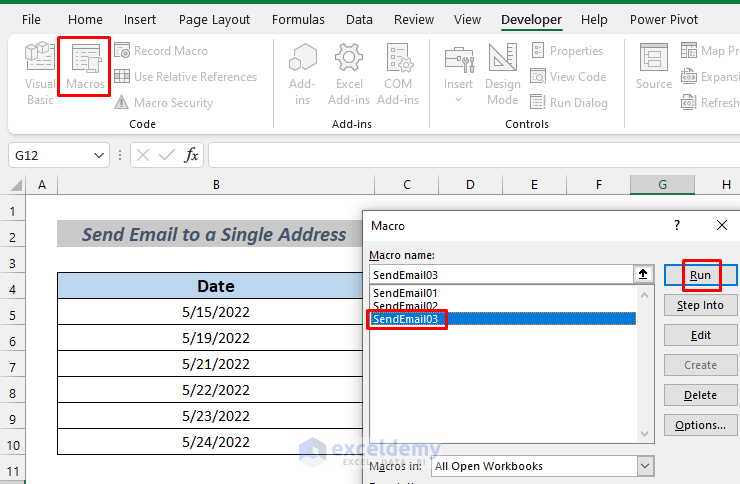Select cell with 5/22/2022
The image size is (740, 484).
[210, 390]
